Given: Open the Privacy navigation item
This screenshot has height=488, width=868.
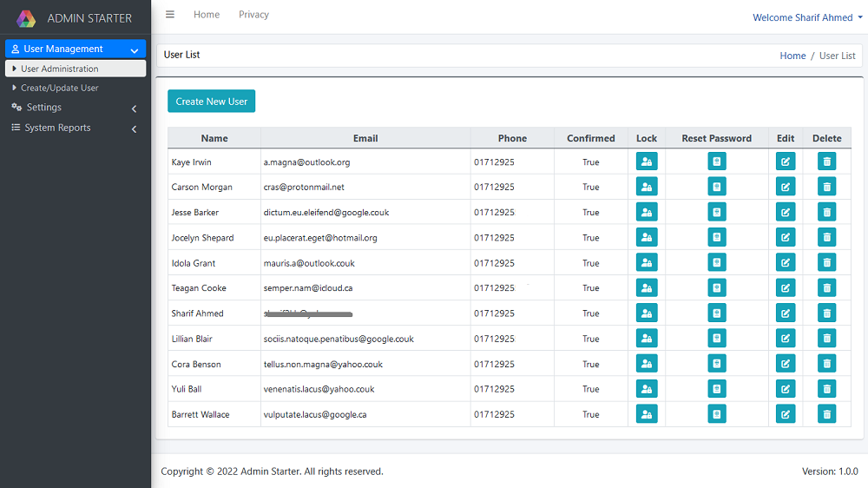Looking at the screenshot, I should [253, 15].
